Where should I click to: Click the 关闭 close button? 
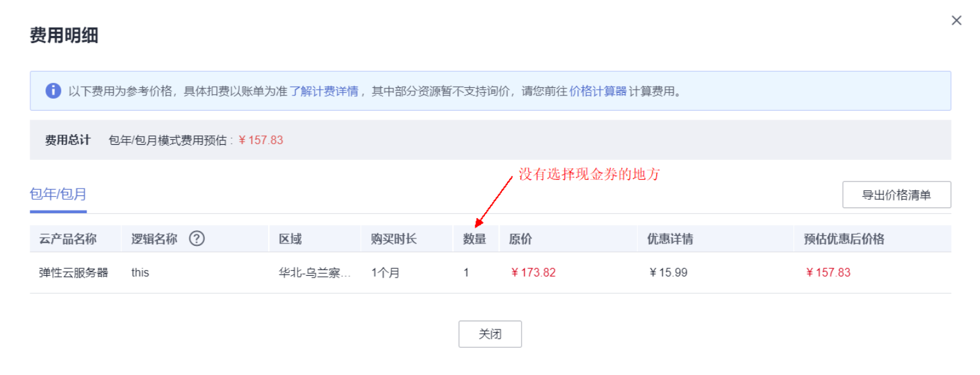(490, 334)
